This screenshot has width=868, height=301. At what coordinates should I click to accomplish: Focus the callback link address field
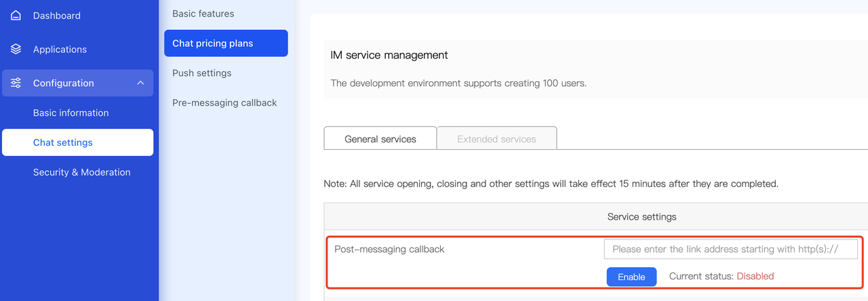tap(731, 249)
